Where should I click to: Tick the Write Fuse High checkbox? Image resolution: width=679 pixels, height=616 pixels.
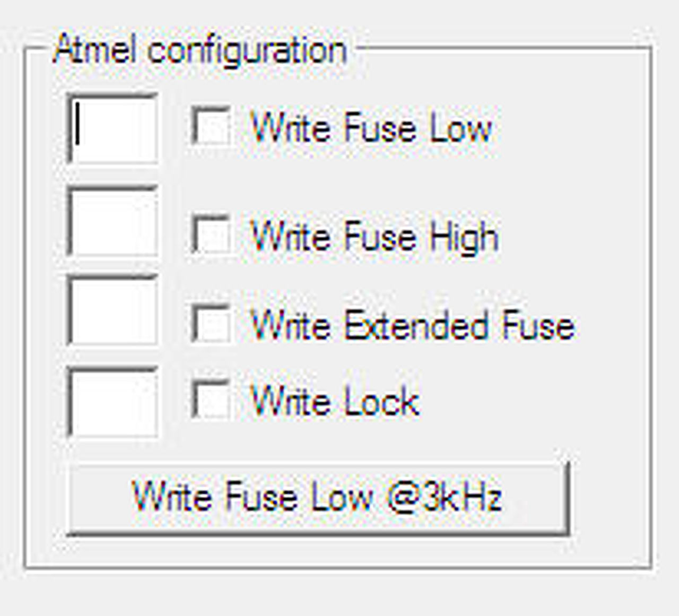211,234
